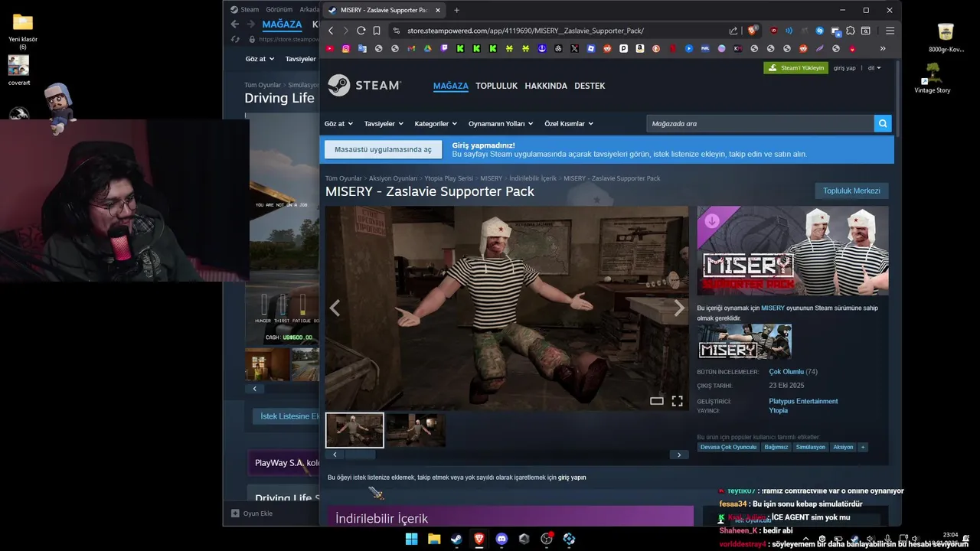Reload the Steam store page
The height and width of the screenshot is (551, 980).
[361, 31]
